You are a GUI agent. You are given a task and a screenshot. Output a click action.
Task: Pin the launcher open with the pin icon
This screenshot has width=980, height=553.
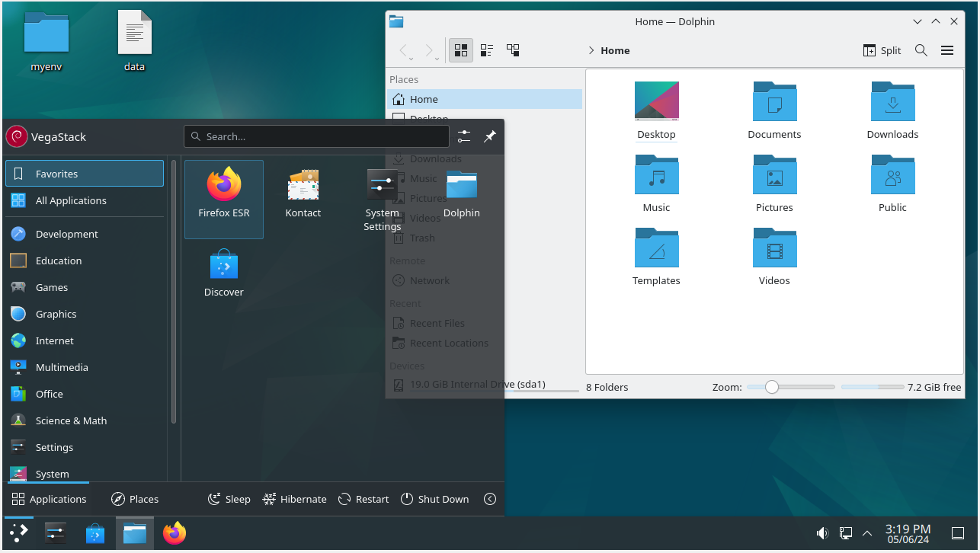(489, 136)
